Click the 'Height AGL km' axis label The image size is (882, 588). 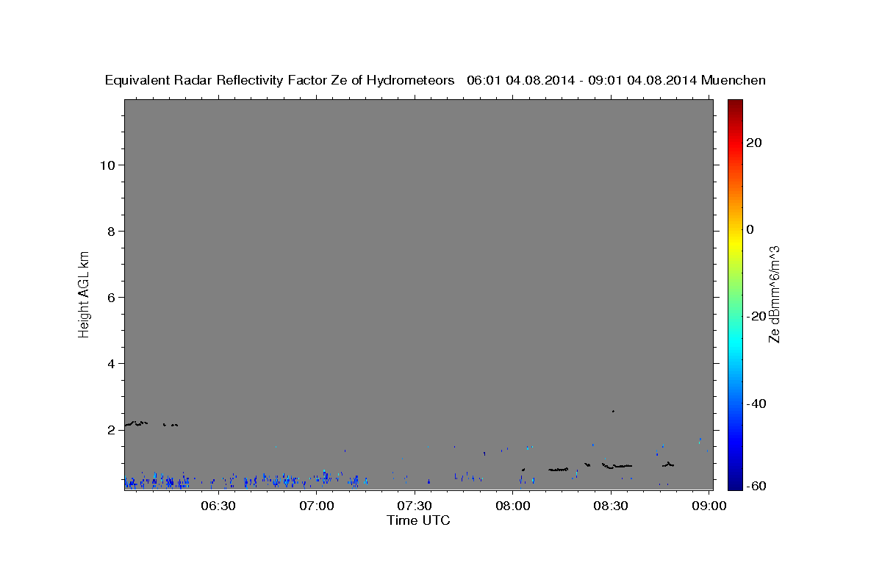pos(85,293)
